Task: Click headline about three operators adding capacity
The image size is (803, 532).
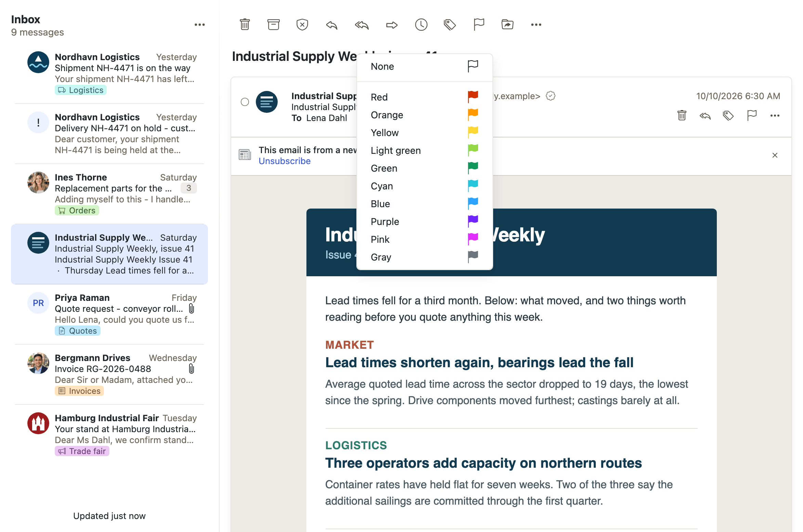Action: (484, 463)
